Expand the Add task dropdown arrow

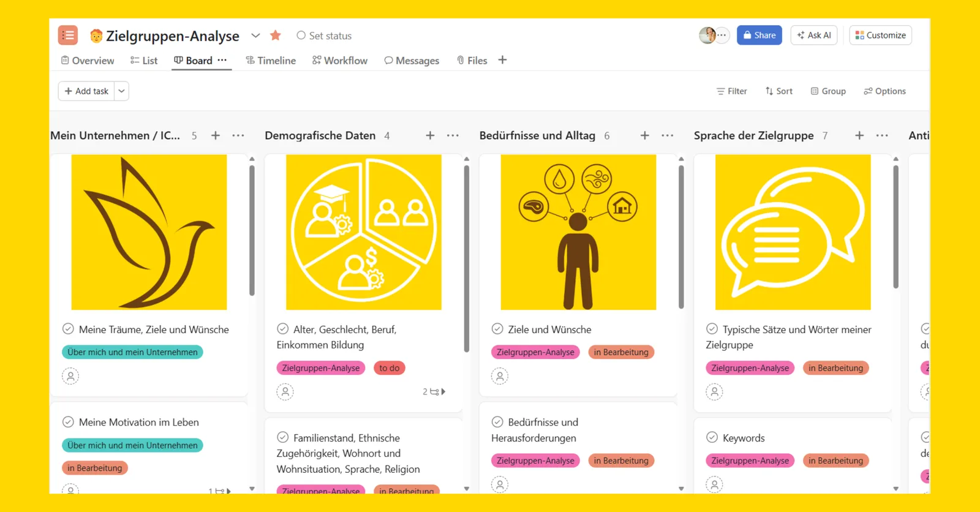(121, 91)
